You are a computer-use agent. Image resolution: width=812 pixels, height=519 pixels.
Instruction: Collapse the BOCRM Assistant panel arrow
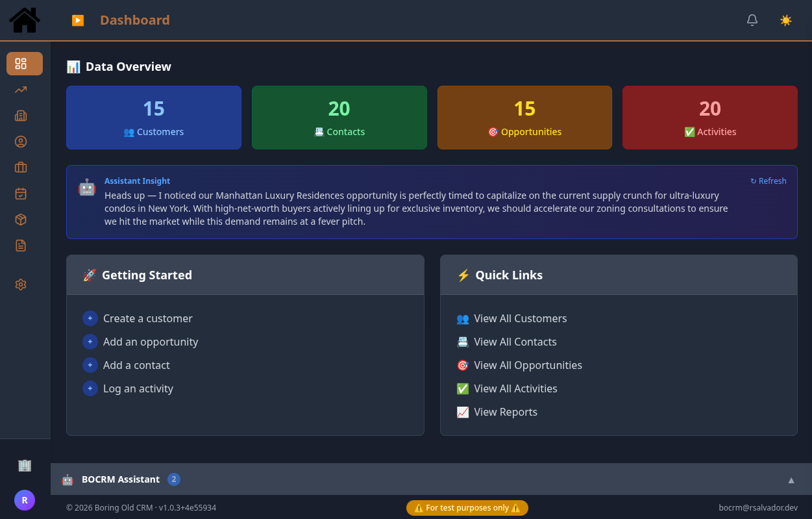pyautogui.click(x=791, y=479)
